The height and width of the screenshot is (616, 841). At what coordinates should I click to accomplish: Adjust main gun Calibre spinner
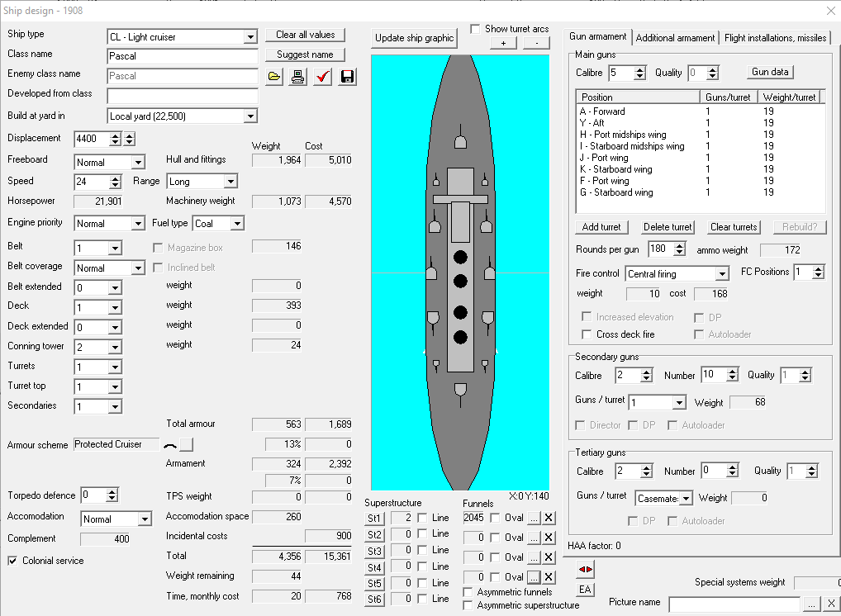point(640,73)
